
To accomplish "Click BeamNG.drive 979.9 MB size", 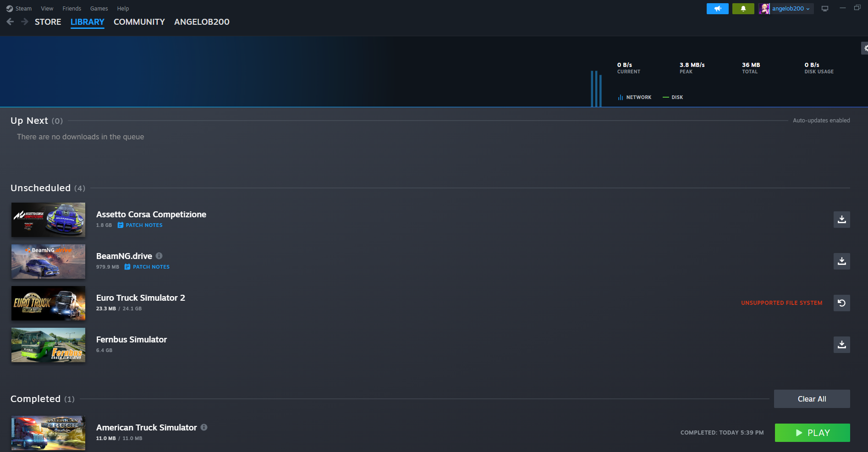I will click(x=108, y=267).
